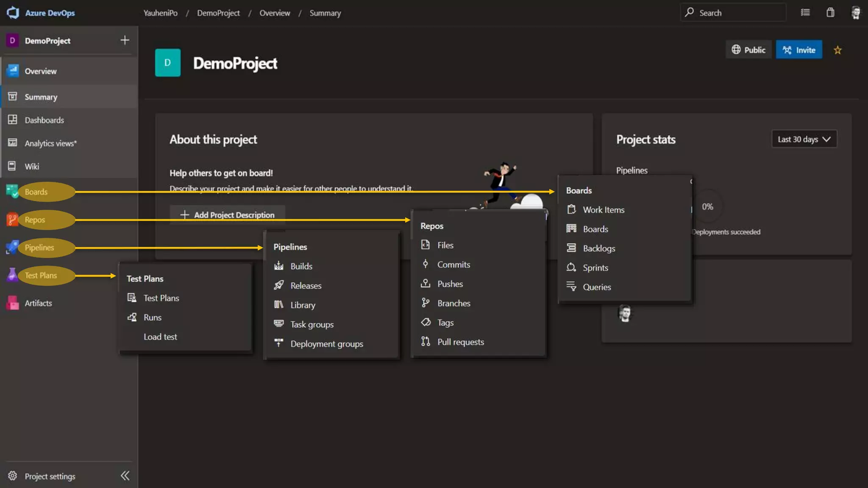Click the Artifacts icon in sidebar
This screenshot has height=488, width=868.
(13, 303)
